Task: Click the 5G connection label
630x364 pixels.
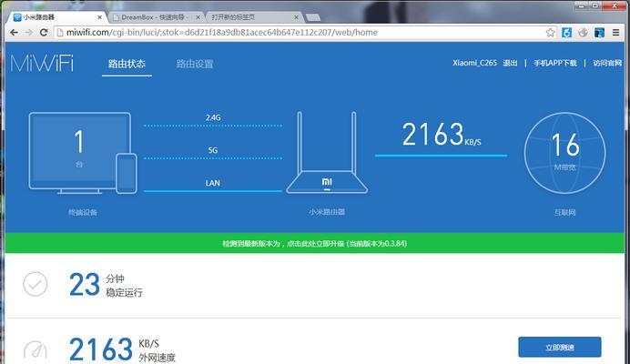Action: point(213,150)
